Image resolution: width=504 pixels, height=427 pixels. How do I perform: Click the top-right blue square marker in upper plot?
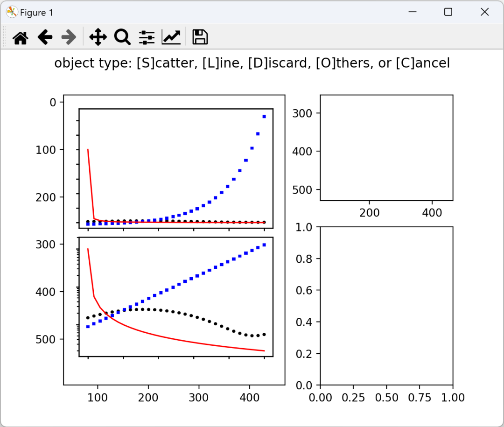click(264, 117)
